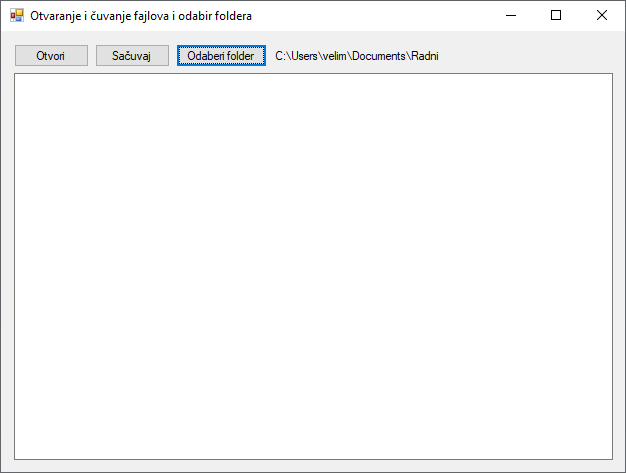
Task: Open system menu from title bar icon
Action: point(16,16)
